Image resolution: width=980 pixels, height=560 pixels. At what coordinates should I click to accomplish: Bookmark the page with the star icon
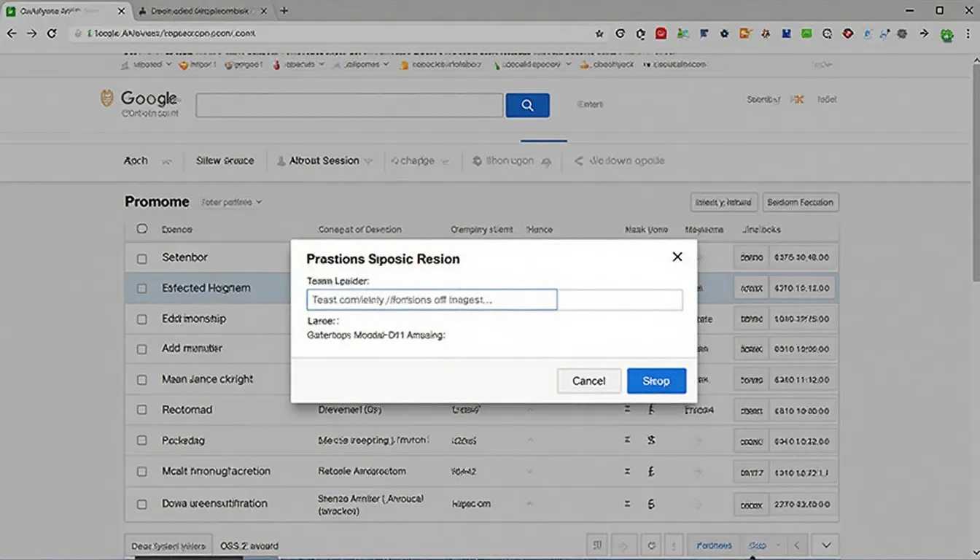[x=599, y=34]
